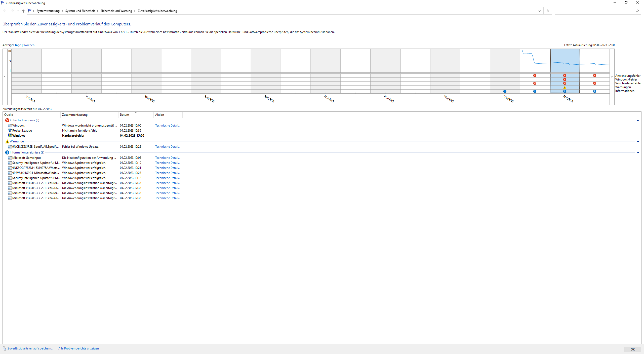Open the address bar history dropdown
The height and width of the screenshot is (354, 644).
(x=539, y=11)
